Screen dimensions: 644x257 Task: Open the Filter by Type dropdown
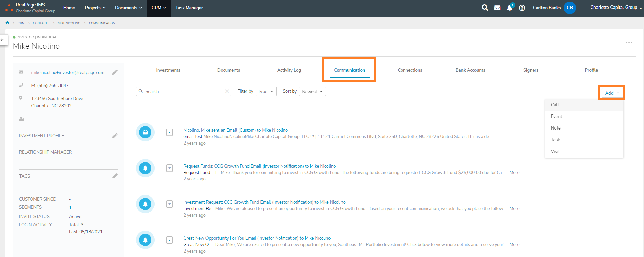pos(266,92)
